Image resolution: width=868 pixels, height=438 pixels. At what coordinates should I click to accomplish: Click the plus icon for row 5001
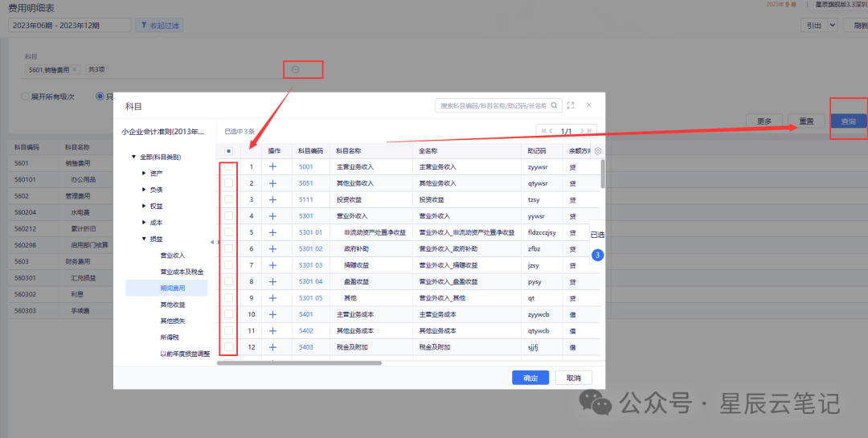pos(272,166)
